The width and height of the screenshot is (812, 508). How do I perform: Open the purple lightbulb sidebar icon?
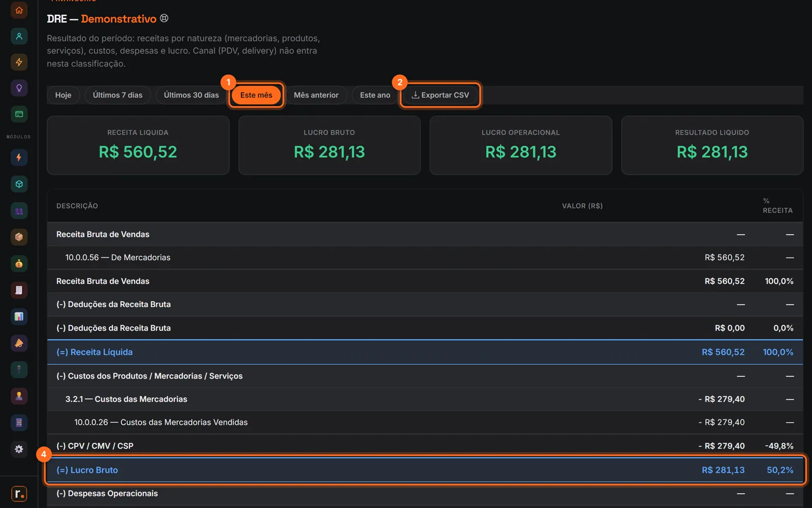point(19,88)
